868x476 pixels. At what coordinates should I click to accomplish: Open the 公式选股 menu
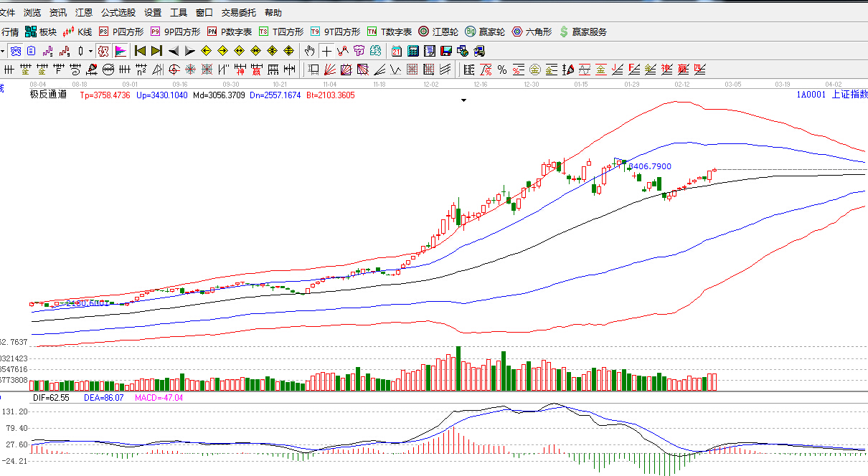118,12
